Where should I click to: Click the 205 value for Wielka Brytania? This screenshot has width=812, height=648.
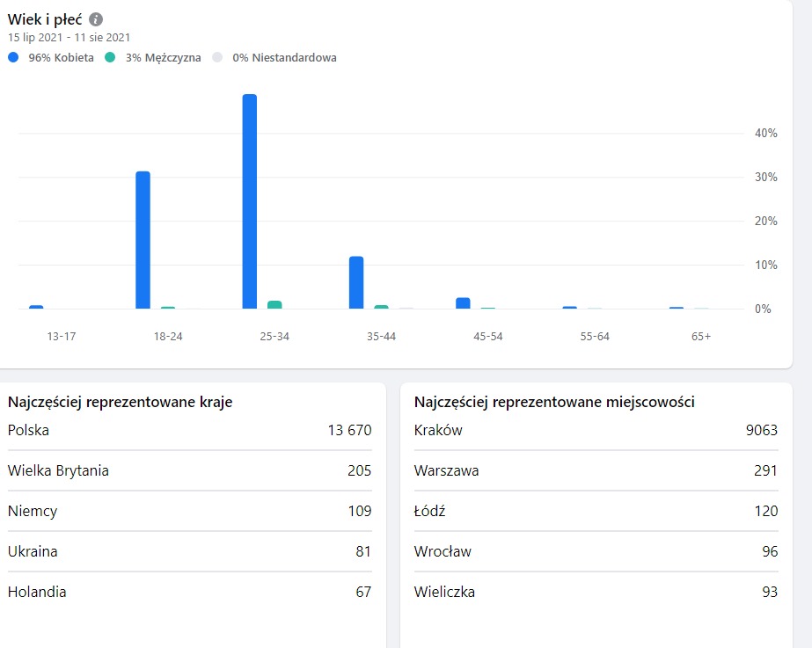click(x=360, y=470)
